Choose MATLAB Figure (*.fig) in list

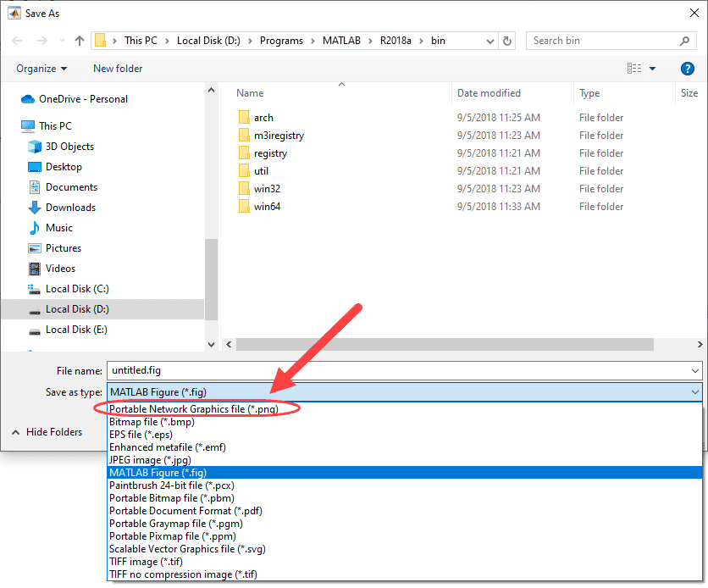tap(405, 473)
